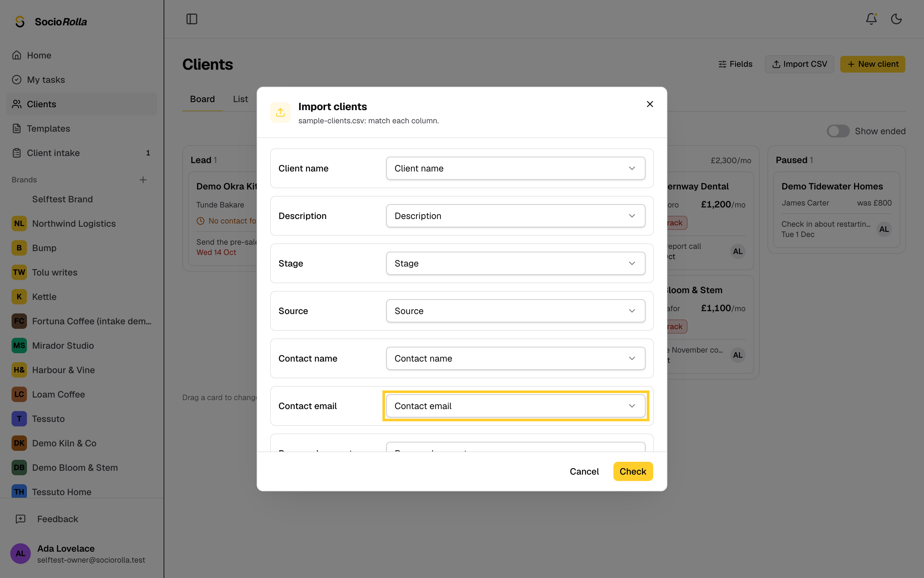This screenshot has height=578, width=924.
Task: Click the SocioRolla logo icon
Action: point(20,22)
